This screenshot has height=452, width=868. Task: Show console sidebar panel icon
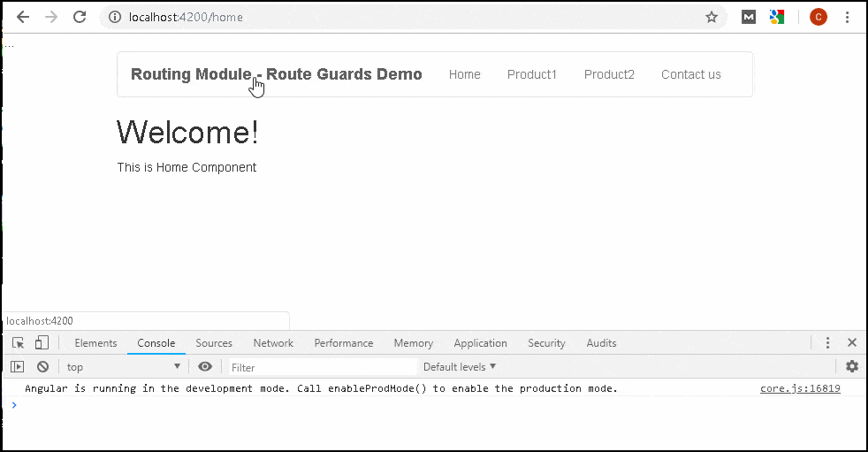[17, 367]
